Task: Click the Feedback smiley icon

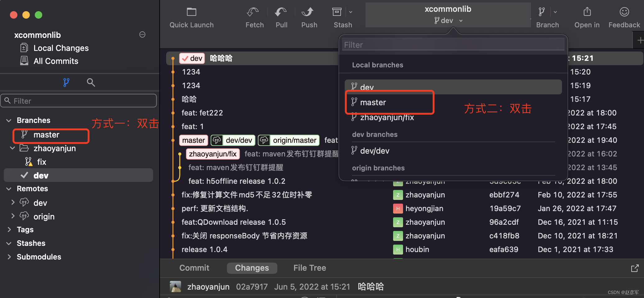Action: 624,12
